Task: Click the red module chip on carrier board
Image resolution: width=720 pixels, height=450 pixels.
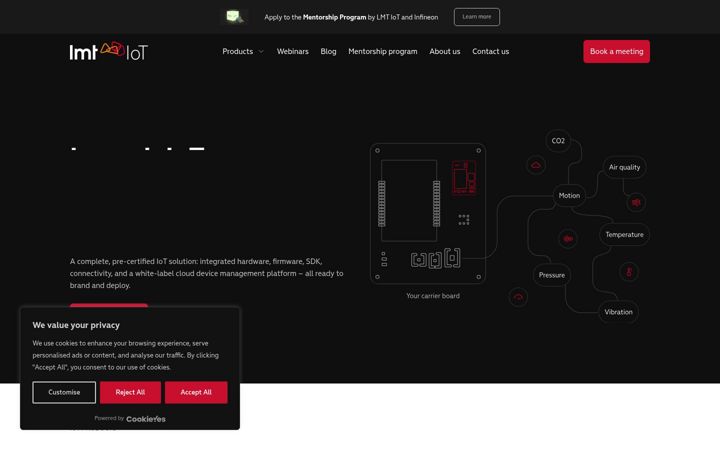Action: (x=464, y=177)
